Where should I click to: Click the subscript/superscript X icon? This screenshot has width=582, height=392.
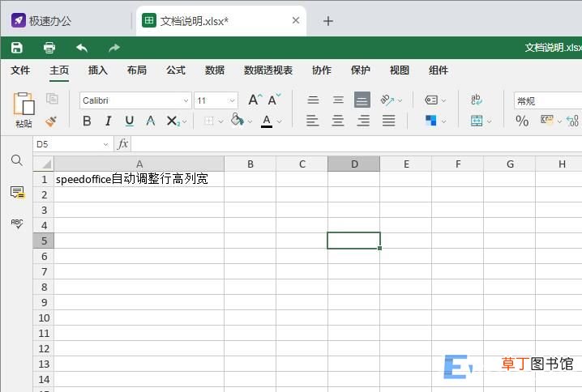(x=173, y=121)
